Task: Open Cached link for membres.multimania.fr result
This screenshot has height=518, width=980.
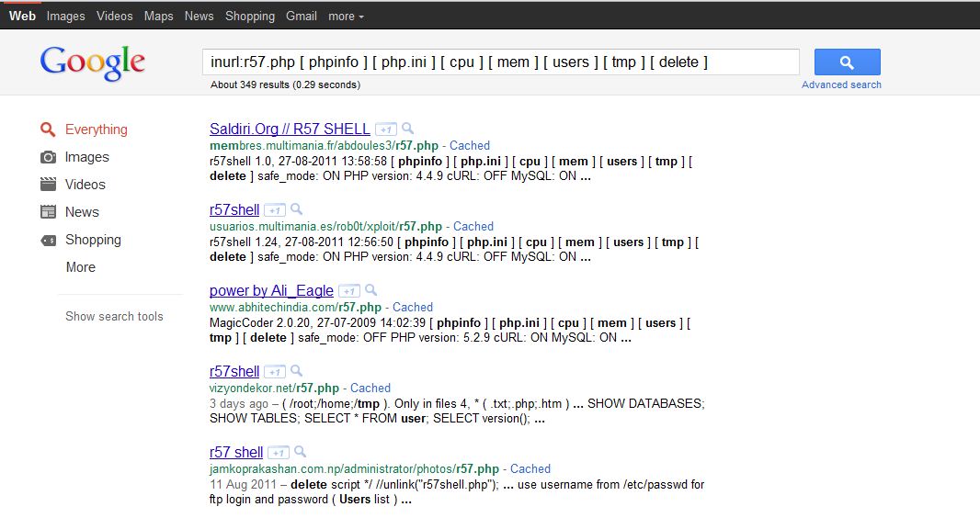Action: point(470,145)
